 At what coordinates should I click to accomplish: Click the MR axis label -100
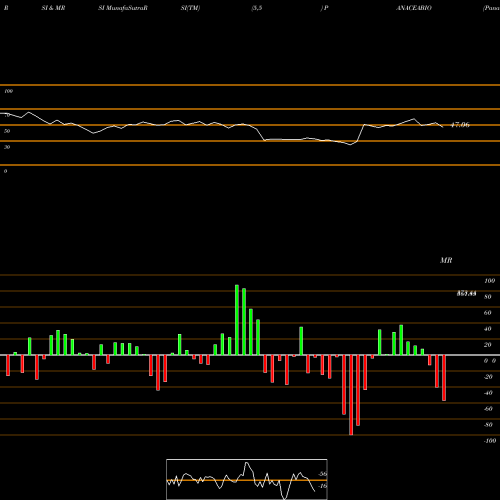[490, 441]
